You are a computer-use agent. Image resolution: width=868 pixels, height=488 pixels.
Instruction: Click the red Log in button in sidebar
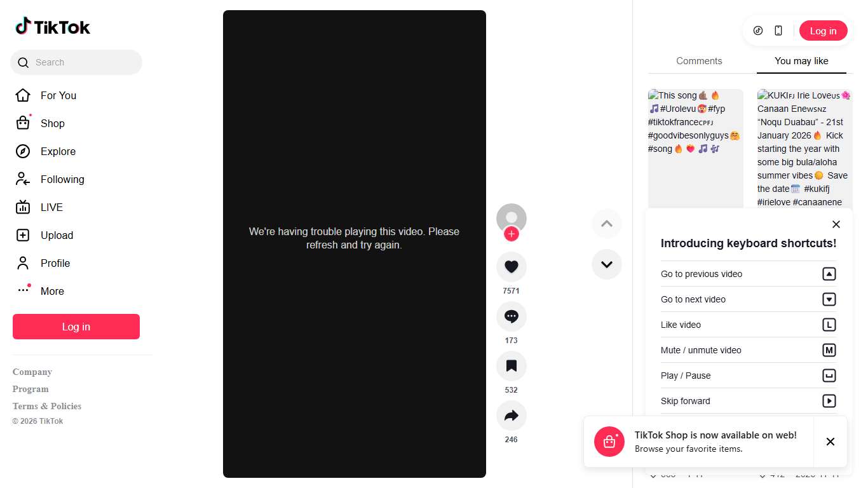[76, 327]
